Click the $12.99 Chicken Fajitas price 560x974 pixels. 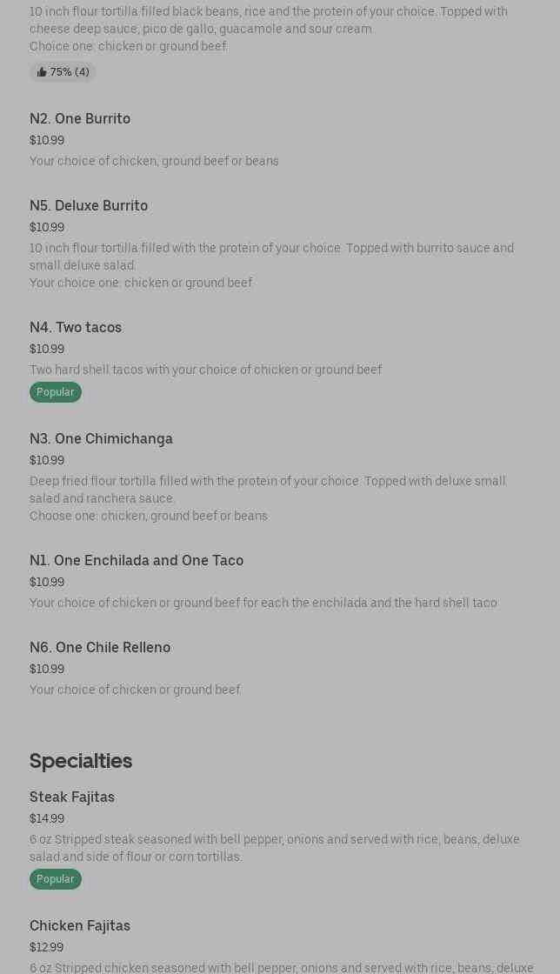pyautogui.click(x=47, y=947)
